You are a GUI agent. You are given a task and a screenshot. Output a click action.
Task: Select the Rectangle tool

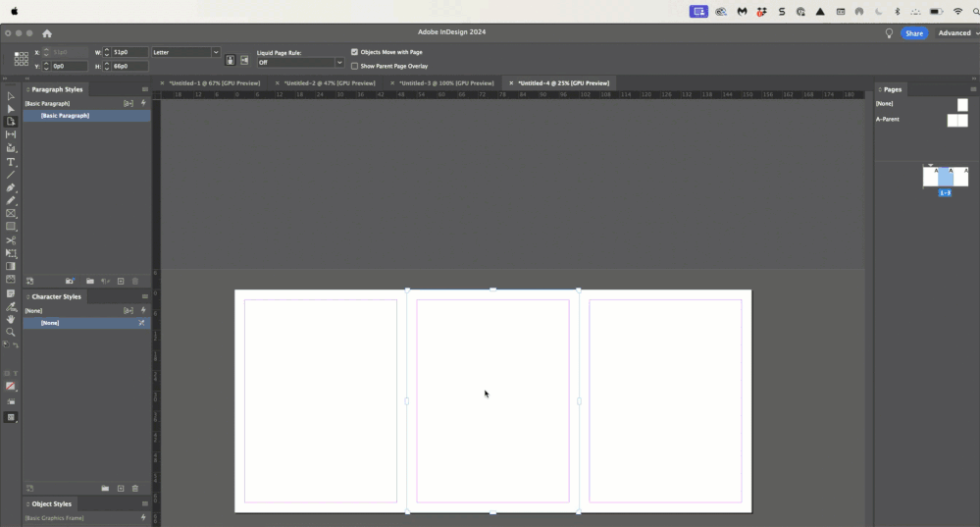[x=11, y=227]
